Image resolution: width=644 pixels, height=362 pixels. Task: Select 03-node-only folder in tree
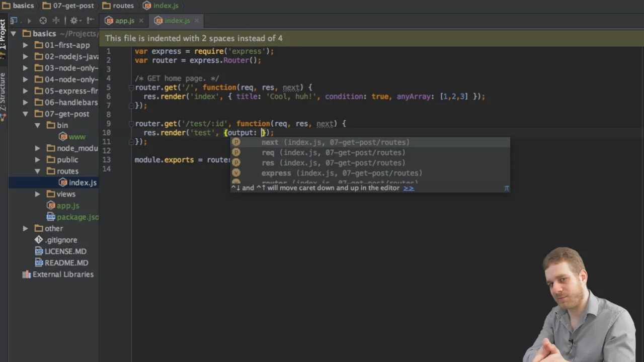point(71,68)
